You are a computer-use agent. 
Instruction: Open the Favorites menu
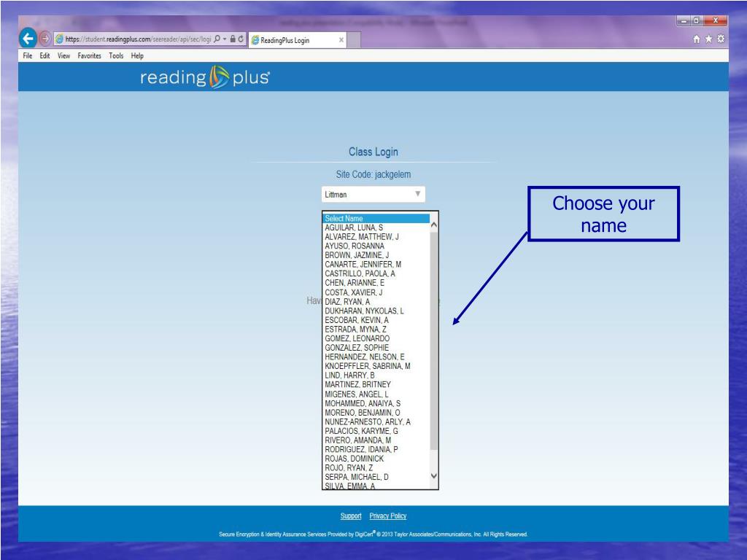pyautogui.click(x=90, y=55)
